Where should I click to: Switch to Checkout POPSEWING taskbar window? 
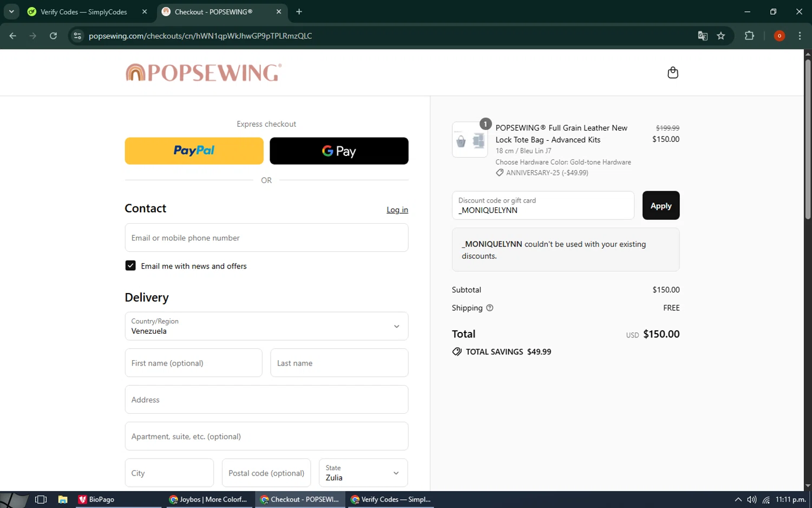(299, 499)
